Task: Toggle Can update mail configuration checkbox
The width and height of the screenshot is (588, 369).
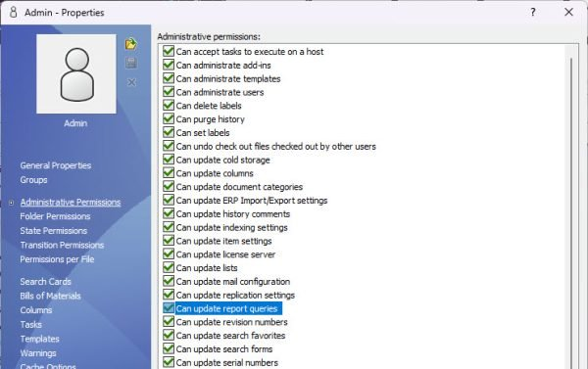Action: click(169, 281)
